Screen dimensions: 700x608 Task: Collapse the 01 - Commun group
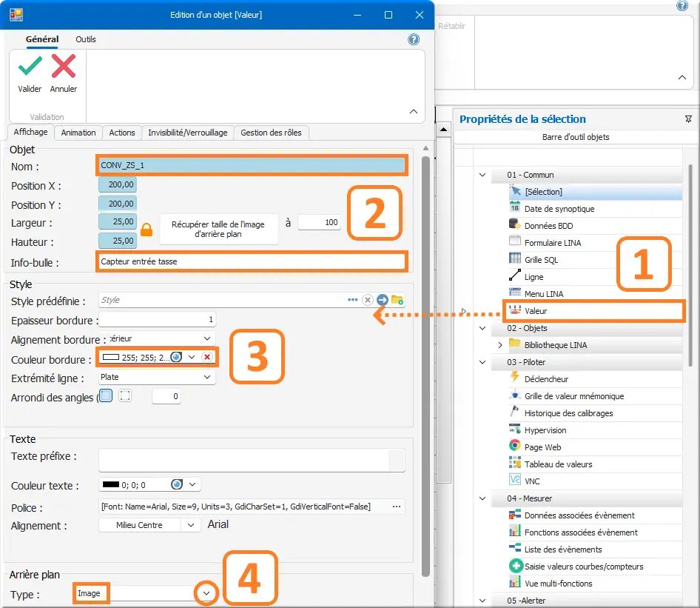482,175
